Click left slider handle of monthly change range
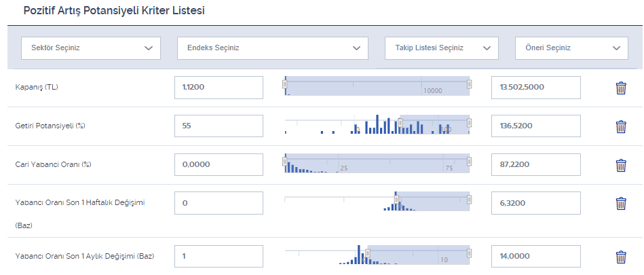The width and height of the screenshot is (644, 275). click(x=367, y=253)
